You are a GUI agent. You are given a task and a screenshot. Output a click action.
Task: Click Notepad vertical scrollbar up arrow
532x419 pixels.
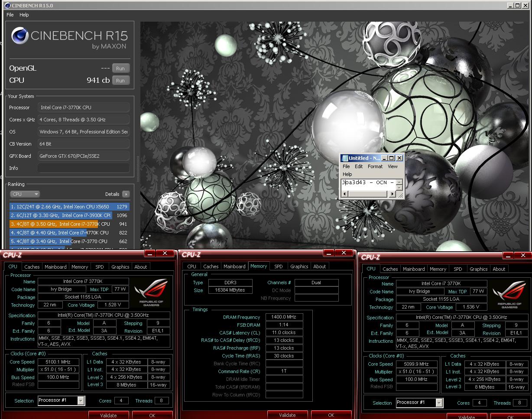[399, 182]
